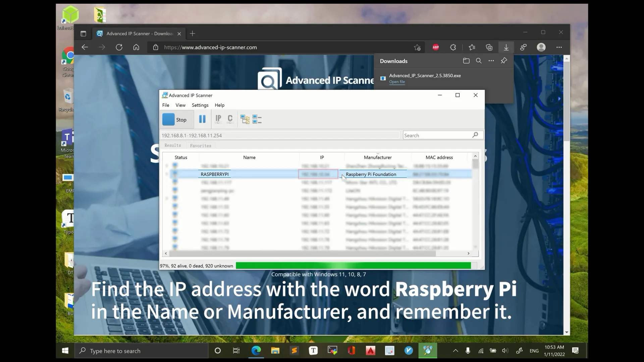Expand the first device row above RASPBERRYPI
Image resolution: width=644 pixels, height=362 pixels.
(x=167, y=166)
